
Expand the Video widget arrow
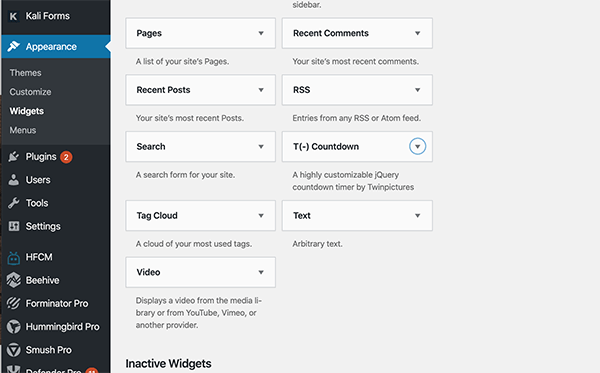261,272
